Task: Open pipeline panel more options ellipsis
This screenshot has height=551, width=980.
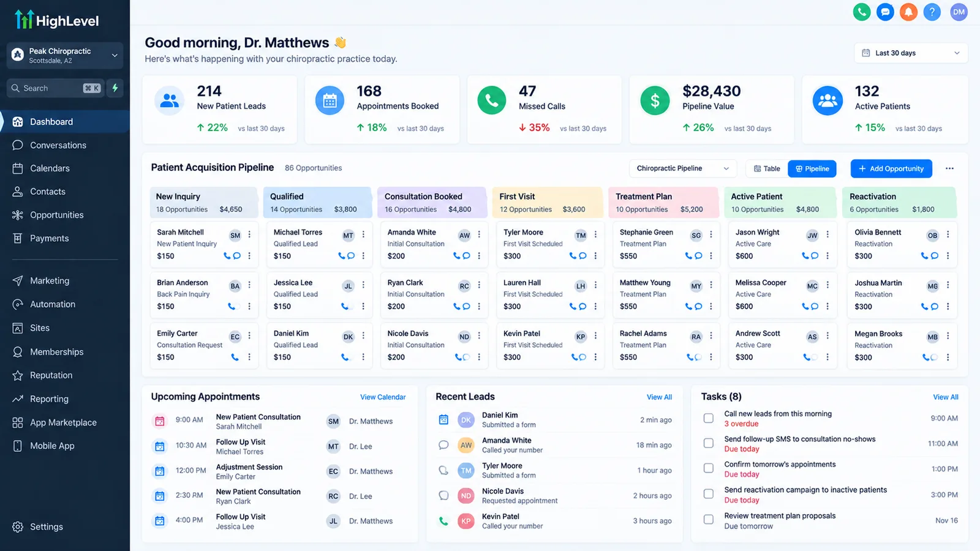Action: click(x=949, y=168)
